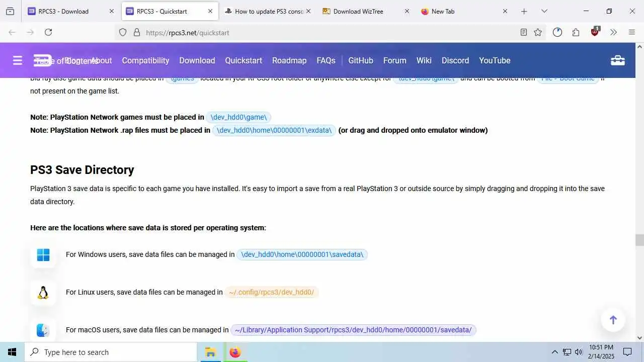Click the \dev_hdd0\home\00000001\exdata\ path tag
This screenshot has height=362, width=644.
(274, 130)
